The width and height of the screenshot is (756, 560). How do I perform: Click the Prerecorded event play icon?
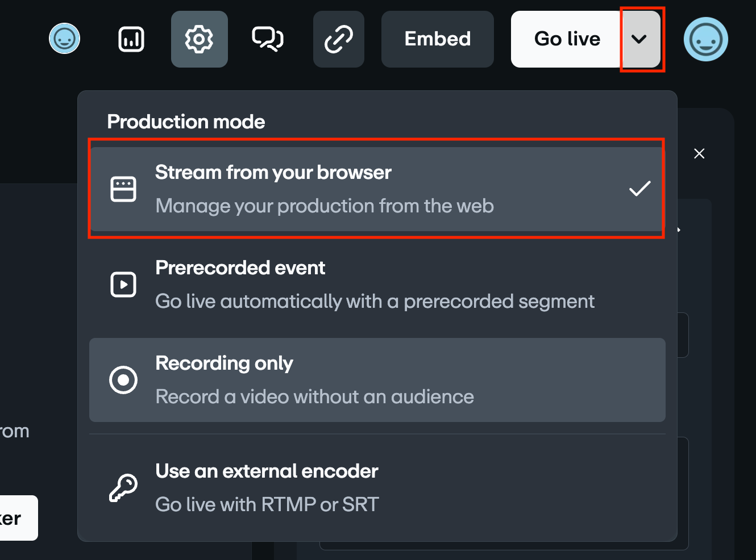click(123, 284)
